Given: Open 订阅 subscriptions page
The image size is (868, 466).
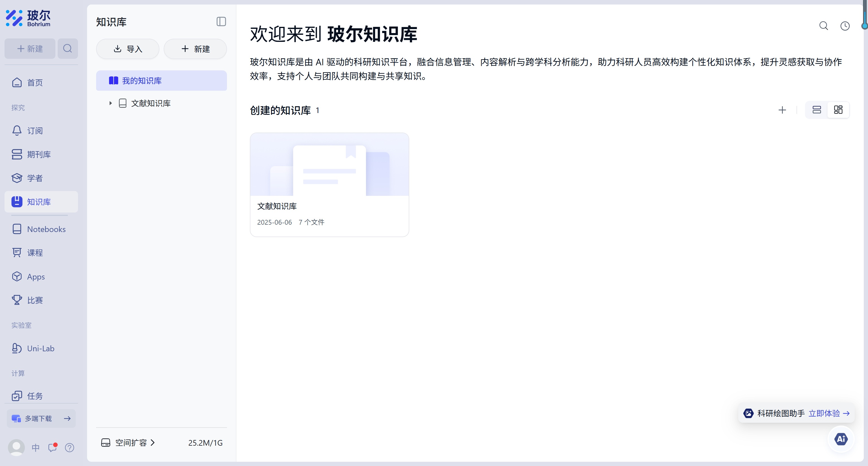Looking at the screenshot, I should (x=41, y=130).
